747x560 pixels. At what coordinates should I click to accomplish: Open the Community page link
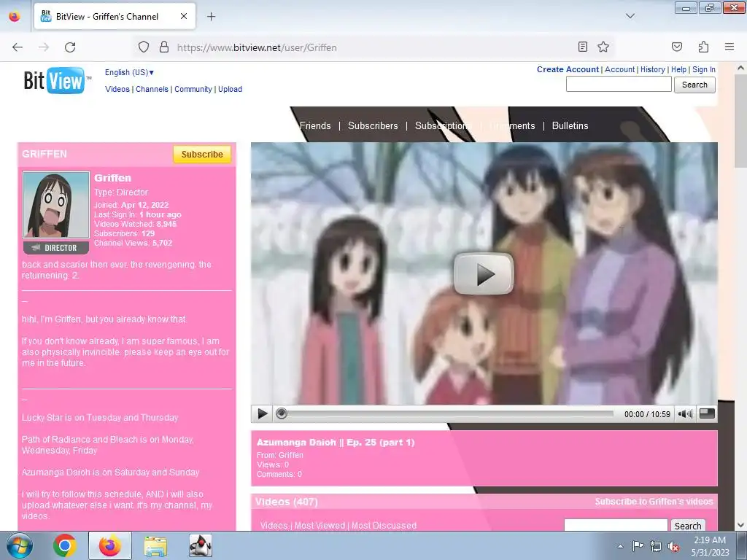[x=193, y=89]
